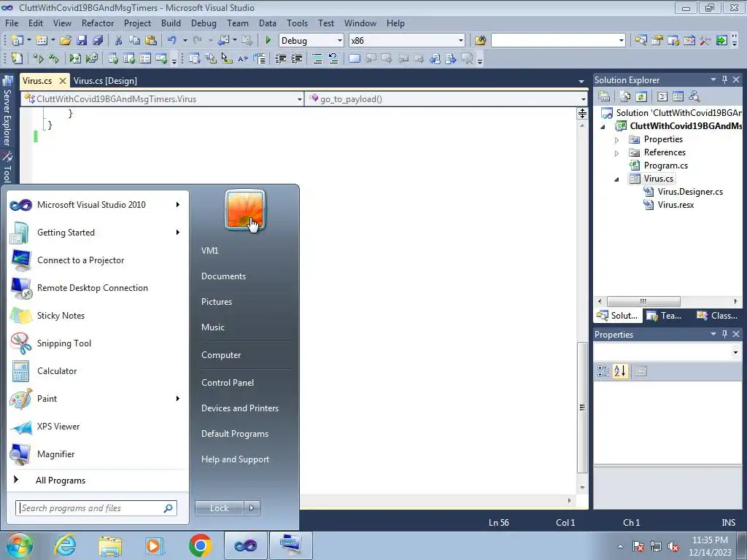Click the Windows Start orb
Screen dimensions: 747x560
(x=20, y=545)
